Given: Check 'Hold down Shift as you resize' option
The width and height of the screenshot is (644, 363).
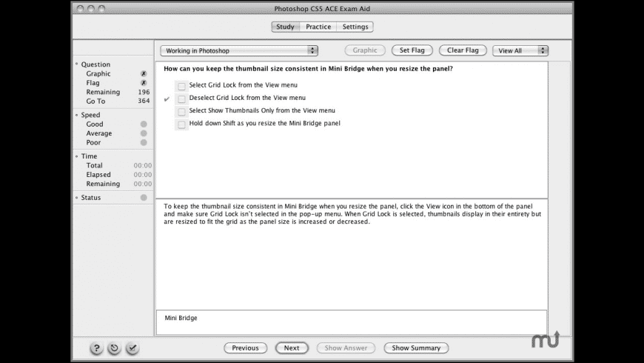Looking at the screenshot, I should click(181, 124).
